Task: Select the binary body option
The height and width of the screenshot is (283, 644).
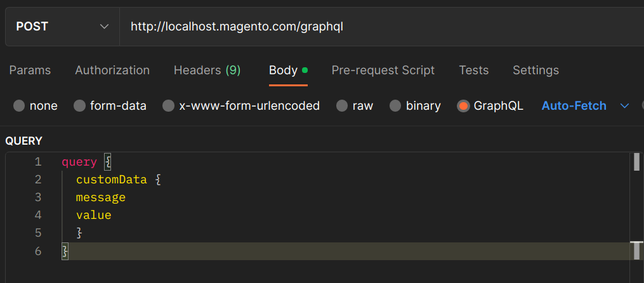Action: (x=395, y=106)
